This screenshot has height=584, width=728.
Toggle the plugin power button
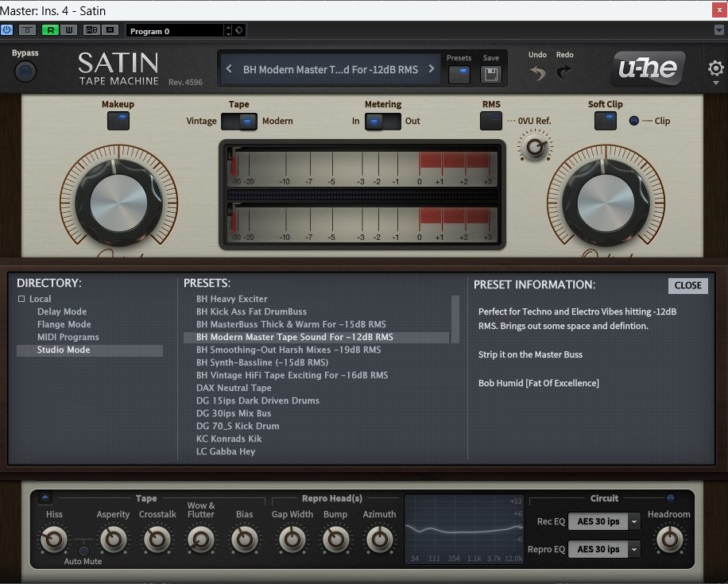coord(7,30)
